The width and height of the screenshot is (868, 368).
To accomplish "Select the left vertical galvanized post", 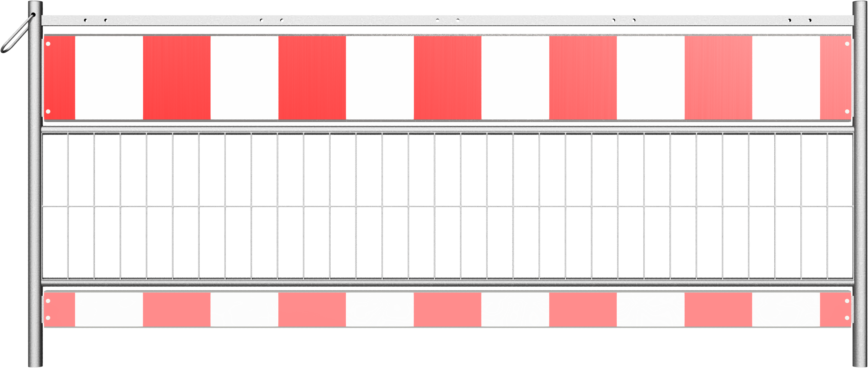I will (35, 184).
